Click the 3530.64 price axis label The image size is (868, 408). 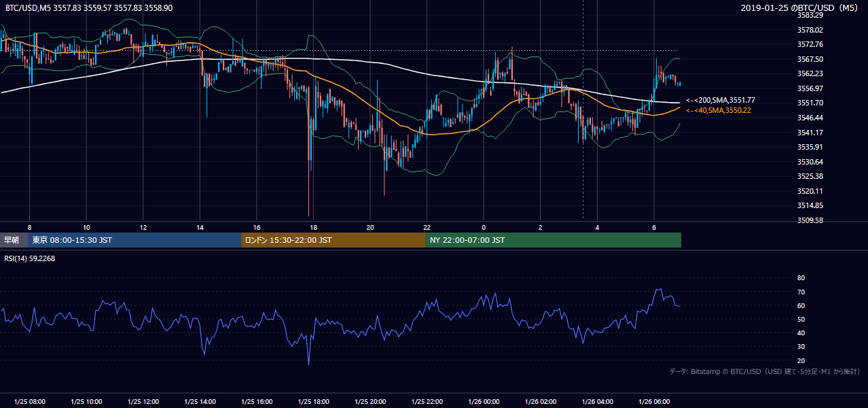(811, 162)
